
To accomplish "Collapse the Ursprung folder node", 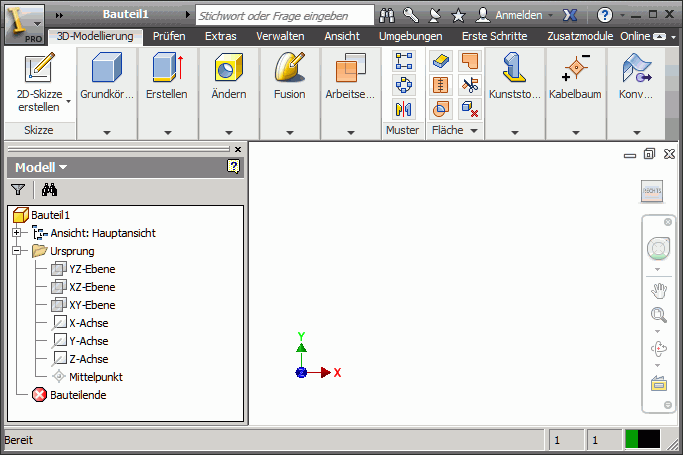I will (x=17, y=251).
